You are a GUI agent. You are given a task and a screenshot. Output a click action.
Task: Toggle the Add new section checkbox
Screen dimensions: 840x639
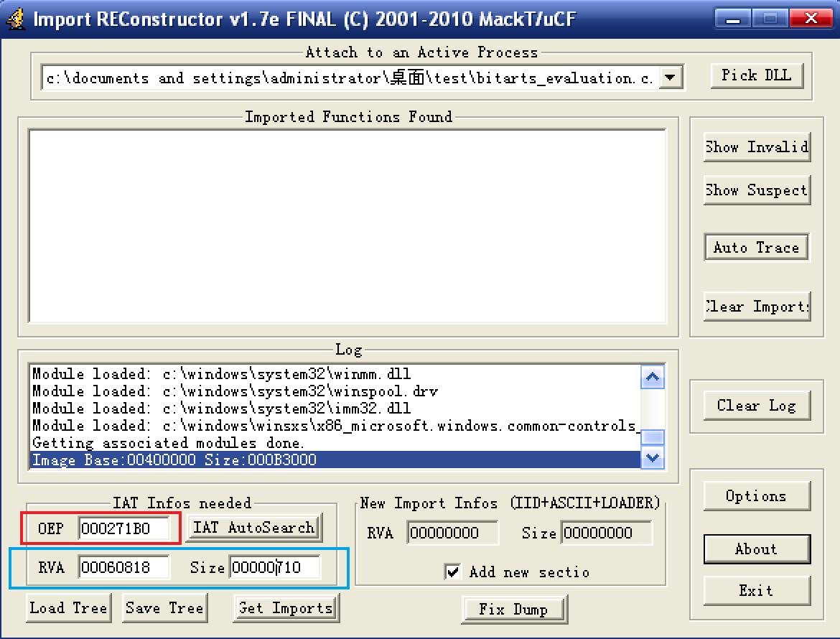[x=453, y=572]
